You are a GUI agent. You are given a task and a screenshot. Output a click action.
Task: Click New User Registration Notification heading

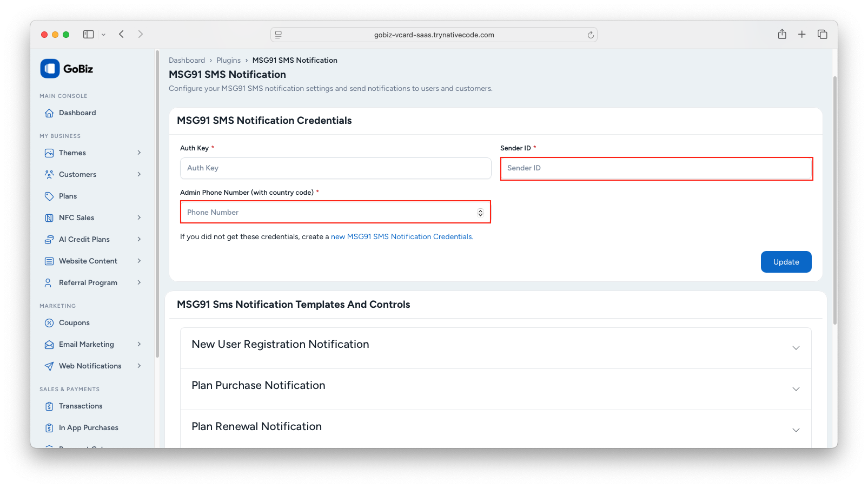pyautogui.click(x=280, y=345)
